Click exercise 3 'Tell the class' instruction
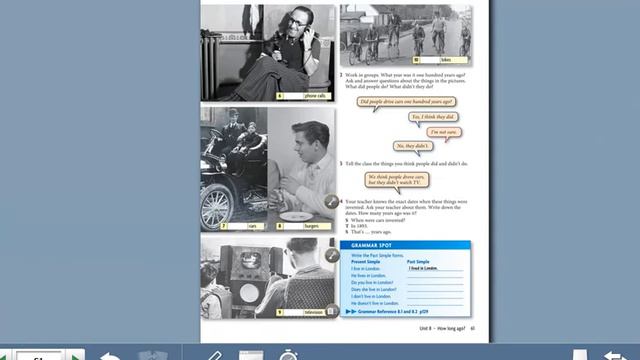Viewport: 640px width, 360px height. pyautogui.click(x=407, y=164)
